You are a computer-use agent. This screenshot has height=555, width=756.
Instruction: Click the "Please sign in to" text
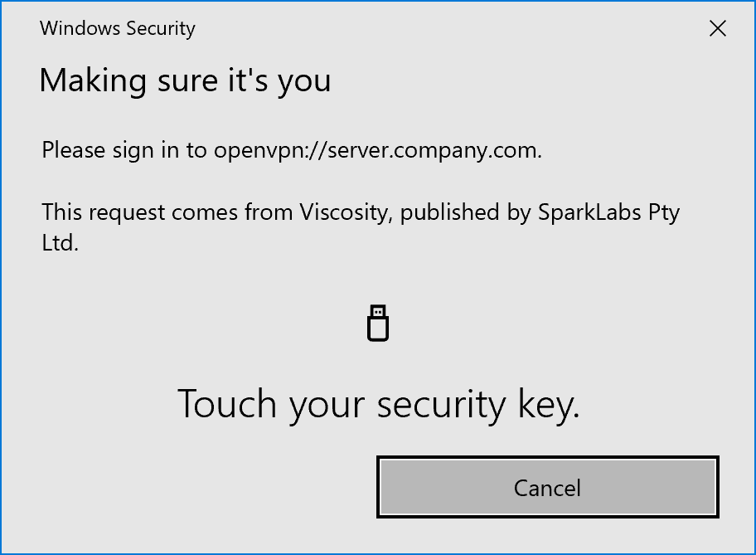(x=124, y=151)
